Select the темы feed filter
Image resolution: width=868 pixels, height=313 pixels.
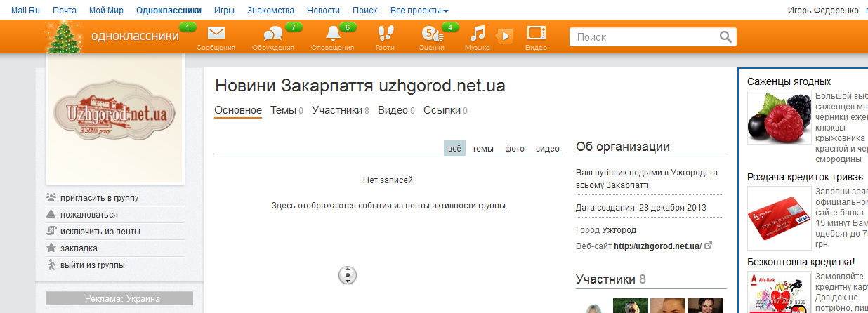[482, 149]
